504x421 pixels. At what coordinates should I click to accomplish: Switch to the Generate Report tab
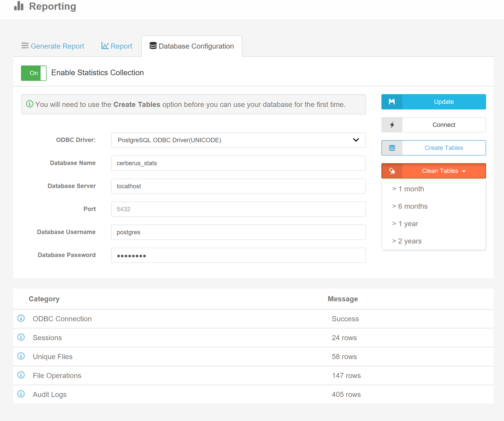(53, 46)
